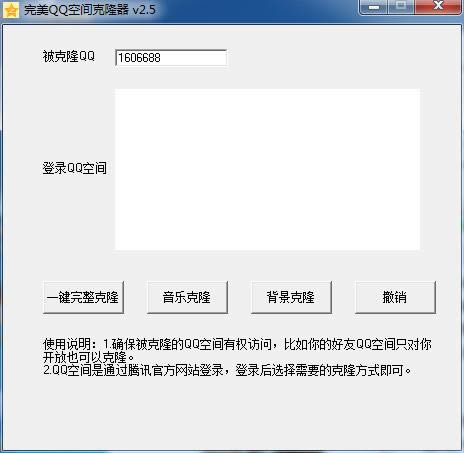Click the title bar text 完美QQ空间克隆器 v2.5
This screenshot has width=464, height=453.
[x=90, y=10]
